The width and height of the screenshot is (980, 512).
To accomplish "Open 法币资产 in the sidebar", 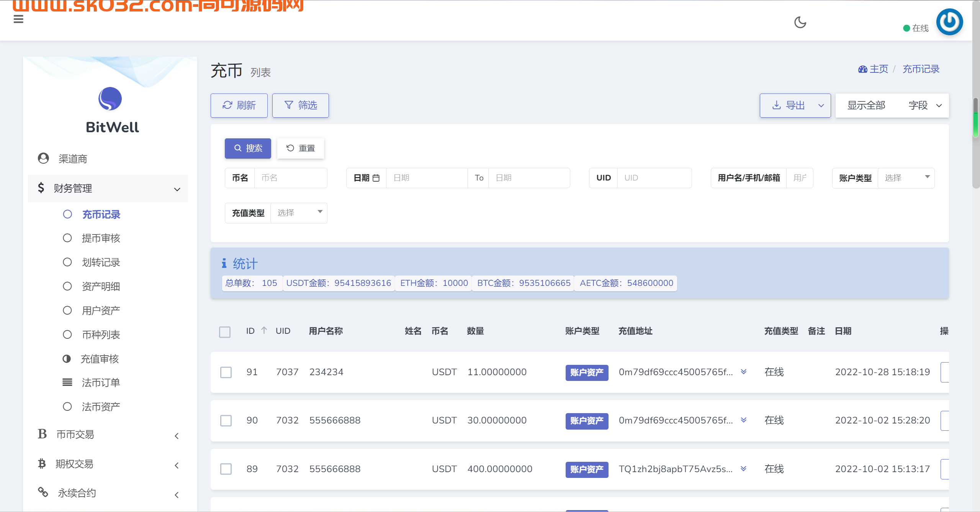I will 101,407.
